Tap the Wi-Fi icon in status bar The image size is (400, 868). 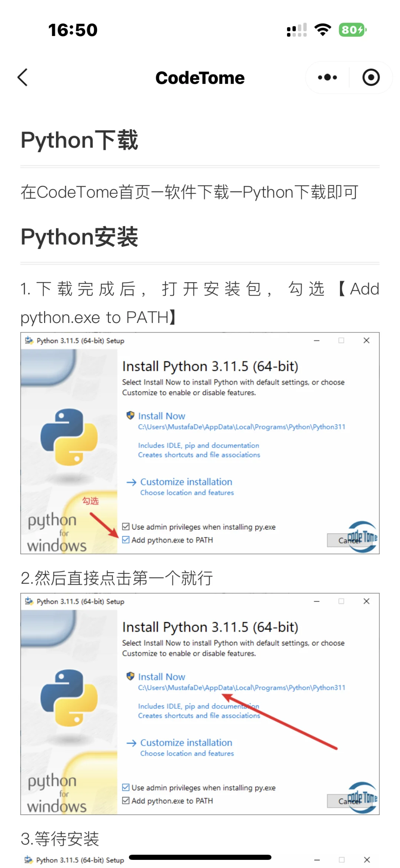coord(323,30)
